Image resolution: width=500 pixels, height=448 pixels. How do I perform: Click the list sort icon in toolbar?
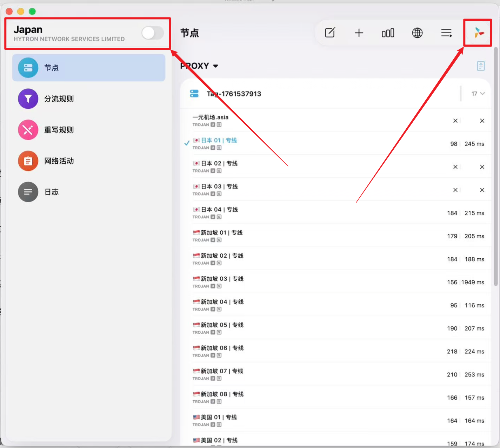point(446,33)
